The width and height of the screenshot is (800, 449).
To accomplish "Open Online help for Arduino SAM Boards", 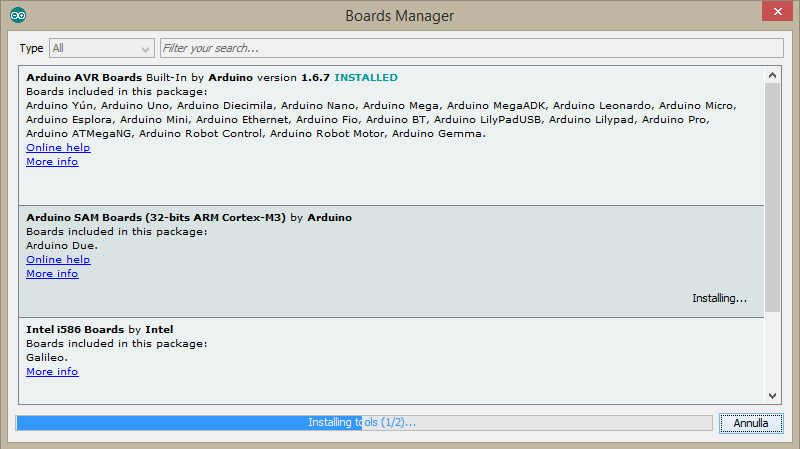I will point(58,260).
